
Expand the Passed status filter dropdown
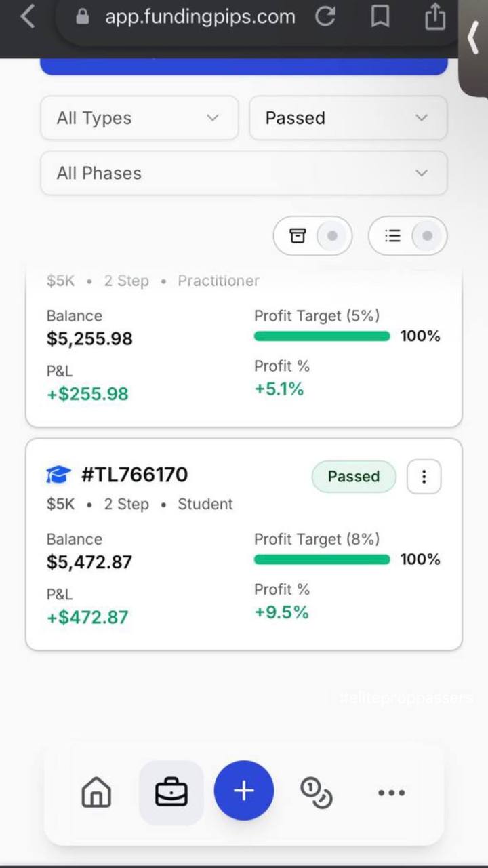pos(348,118)
